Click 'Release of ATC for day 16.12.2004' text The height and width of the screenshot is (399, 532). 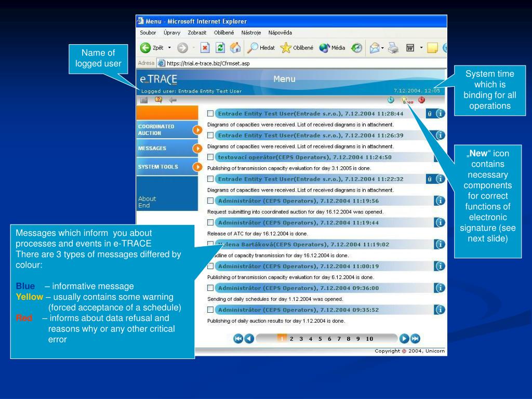(x=258, y=233)
